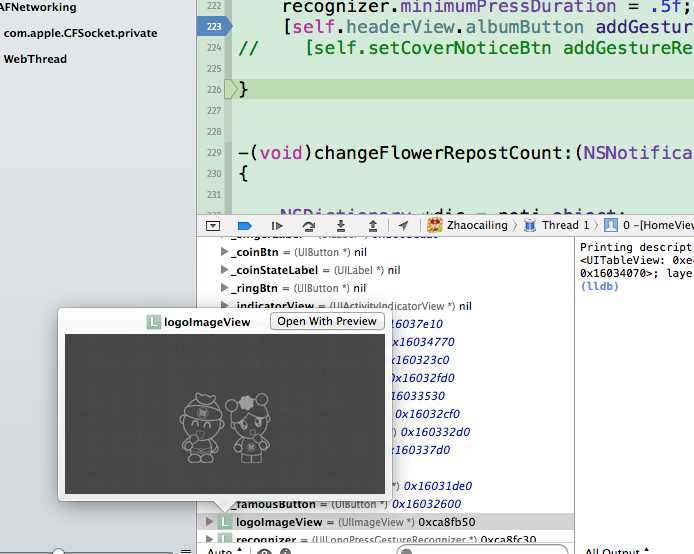Continue program execution in debug bar
The height and width of the screenshot is (554, 694).
tap(277, 226)
